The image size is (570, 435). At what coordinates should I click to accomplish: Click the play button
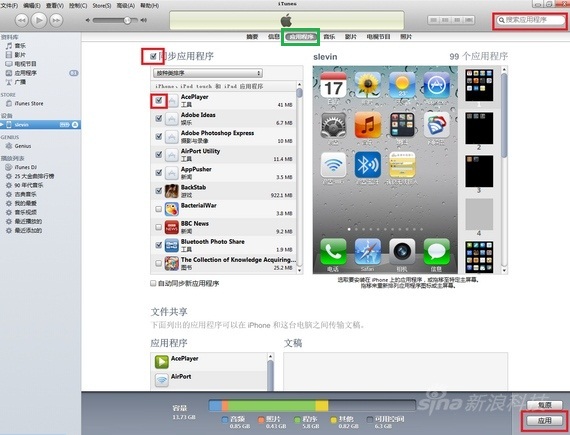tap(39, 20)
